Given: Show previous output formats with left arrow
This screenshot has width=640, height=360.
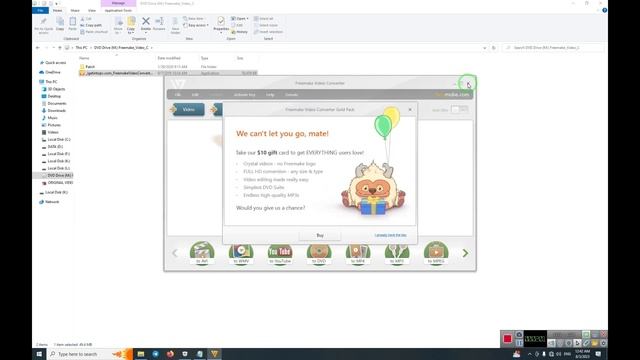Looking at the screenshot, I should [175, 253].
